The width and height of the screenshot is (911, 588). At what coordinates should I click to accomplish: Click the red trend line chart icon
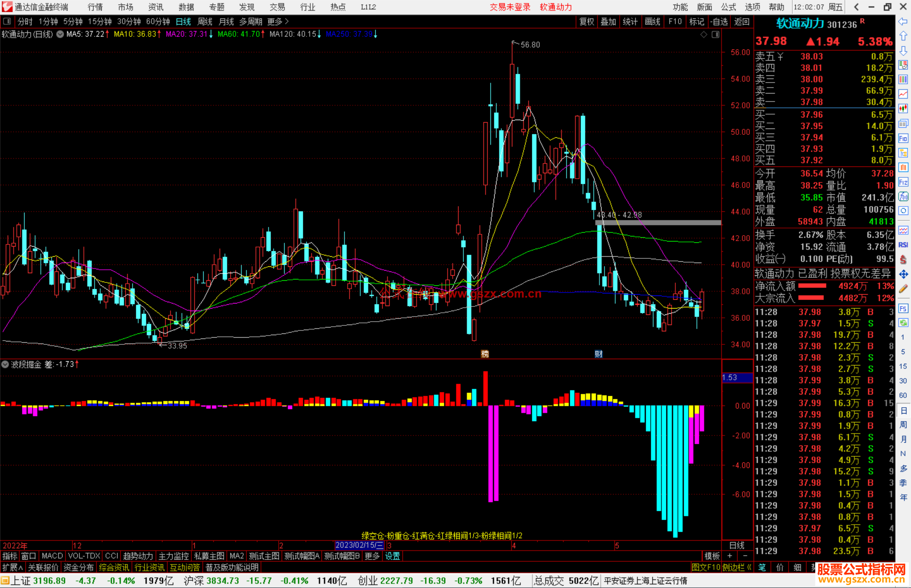coord(903,94)
